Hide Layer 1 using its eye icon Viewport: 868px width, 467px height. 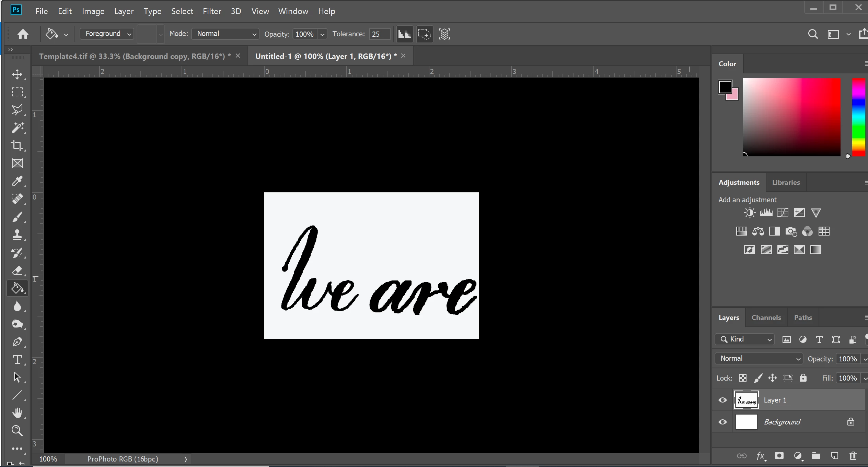click(722, 400)
